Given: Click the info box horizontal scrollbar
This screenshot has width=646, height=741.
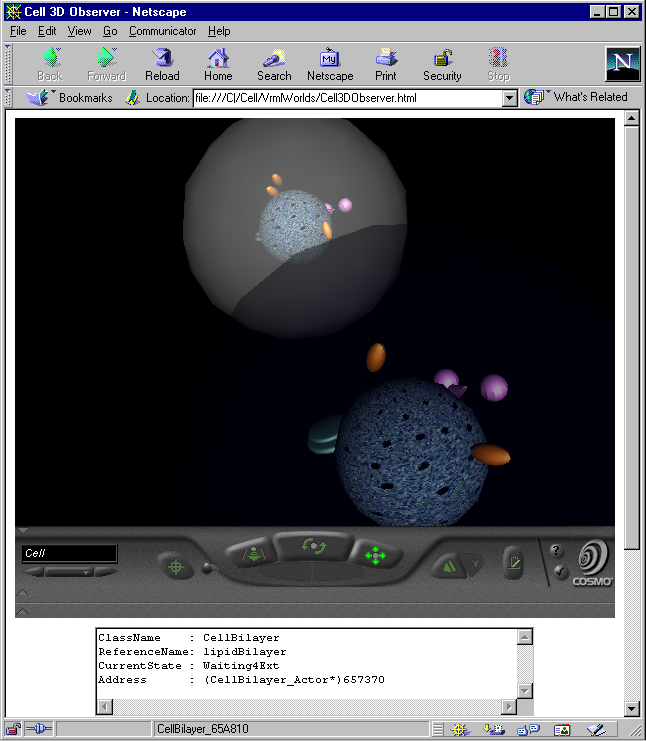Looking at the screenshot, I should click(x=308, y=707).
